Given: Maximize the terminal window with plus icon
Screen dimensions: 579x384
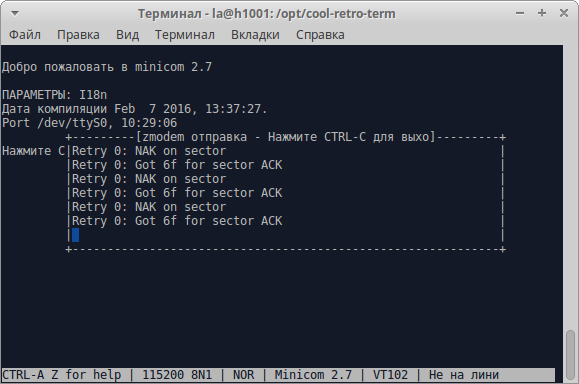Looking at the screenshot, I should click(x=542, y=13).
